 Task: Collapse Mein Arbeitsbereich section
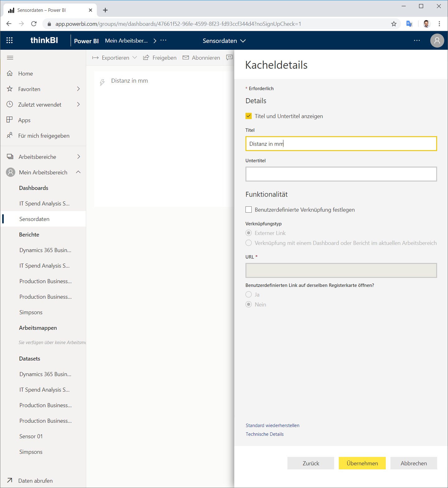[78, 172]
